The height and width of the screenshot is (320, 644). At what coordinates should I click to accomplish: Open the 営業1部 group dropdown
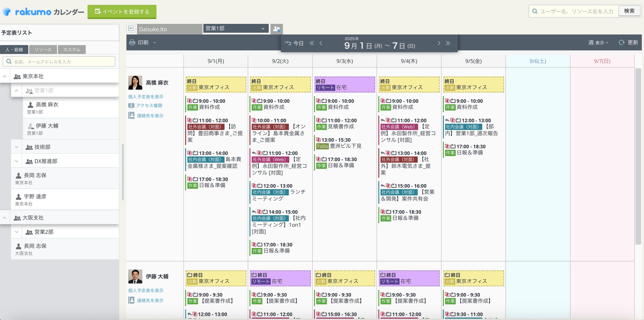tap(236, 28)
